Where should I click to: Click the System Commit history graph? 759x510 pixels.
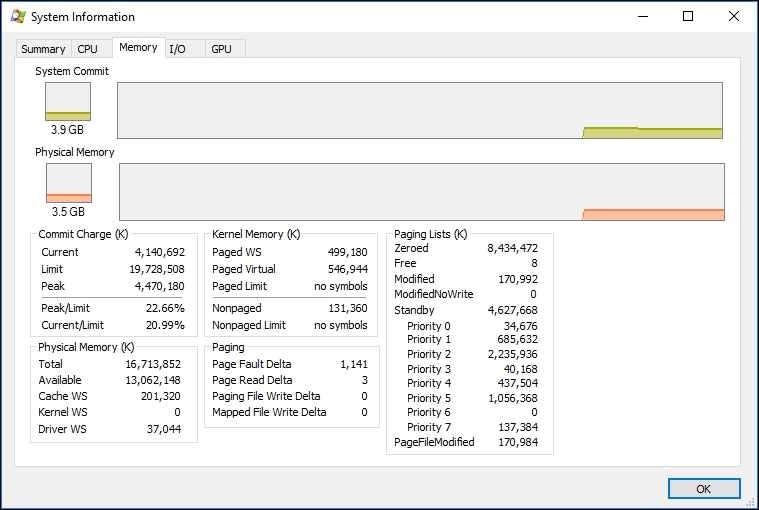click(x=420, y=110)
